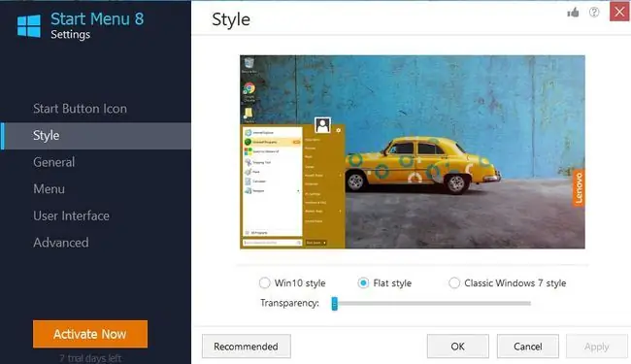
Task: Click the yellow folder icon in preview desktop
Action: click(x=249, y=113)
